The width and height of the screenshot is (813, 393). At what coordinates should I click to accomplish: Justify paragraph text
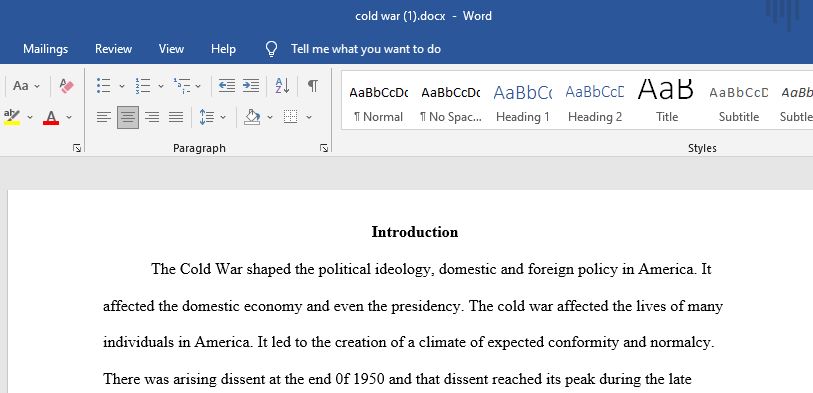[x=176, y=117]
